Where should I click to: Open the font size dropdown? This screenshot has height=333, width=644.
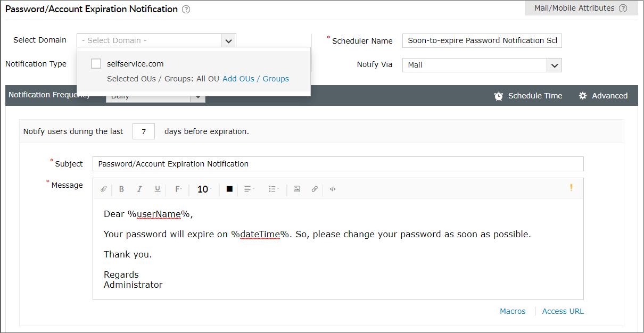[x=204, y=189]
